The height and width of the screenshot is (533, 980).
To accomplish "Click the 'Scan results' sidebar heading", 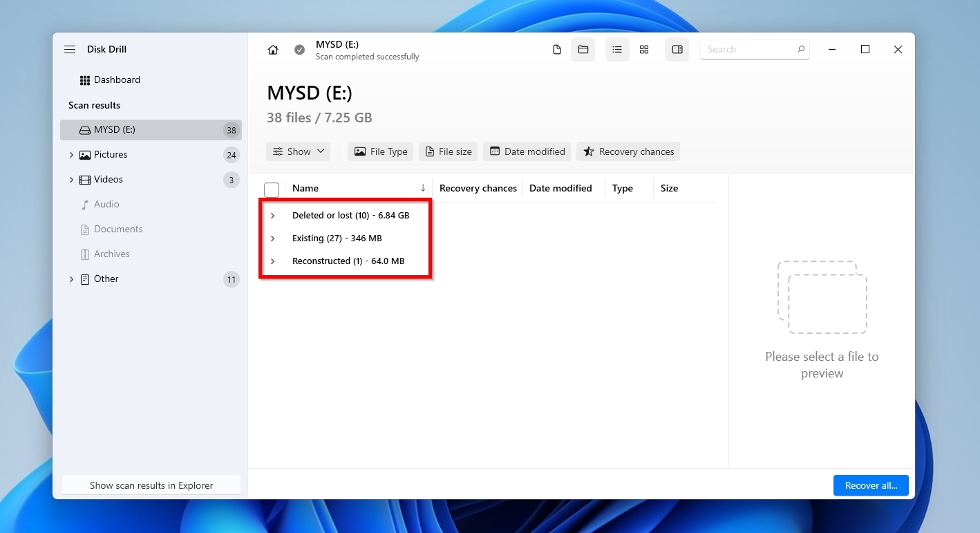I will [94, 105].
